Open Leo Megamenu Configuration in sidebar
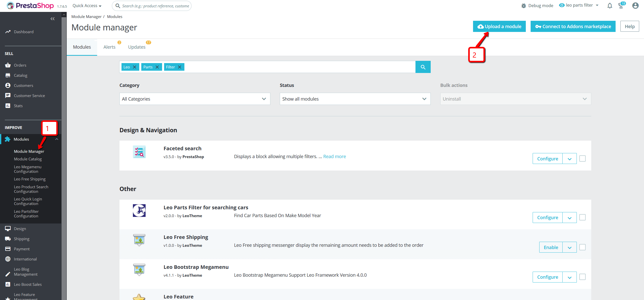The width and height of the screenshot is (644, 300). pos(28,169)
